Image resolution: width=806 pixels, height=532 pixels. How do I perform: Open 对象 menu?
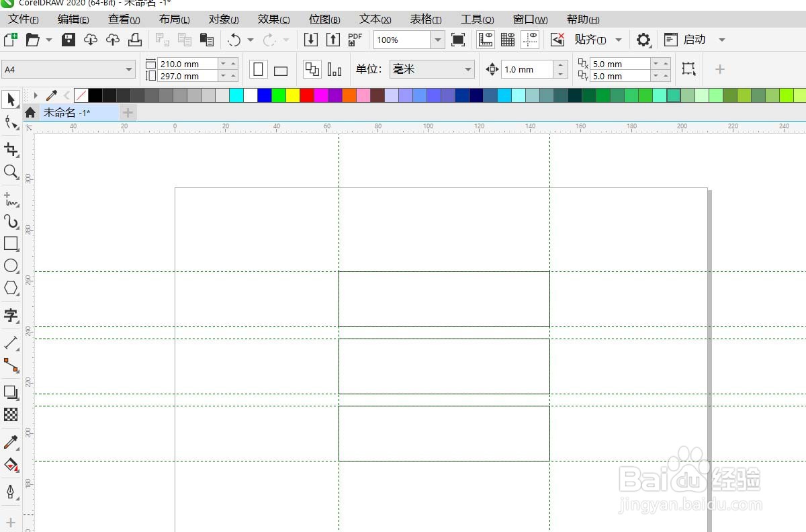point(224,19)
